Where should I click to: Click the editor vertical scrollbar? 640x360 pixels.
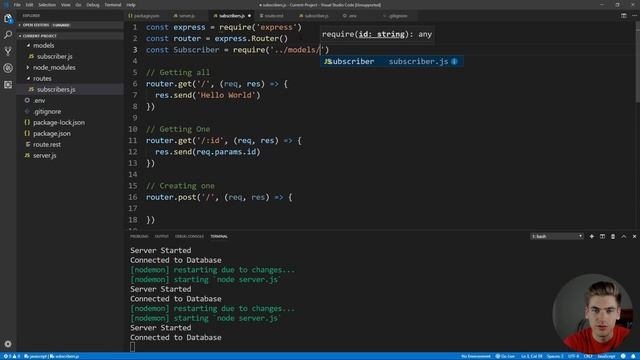(637, 61)
